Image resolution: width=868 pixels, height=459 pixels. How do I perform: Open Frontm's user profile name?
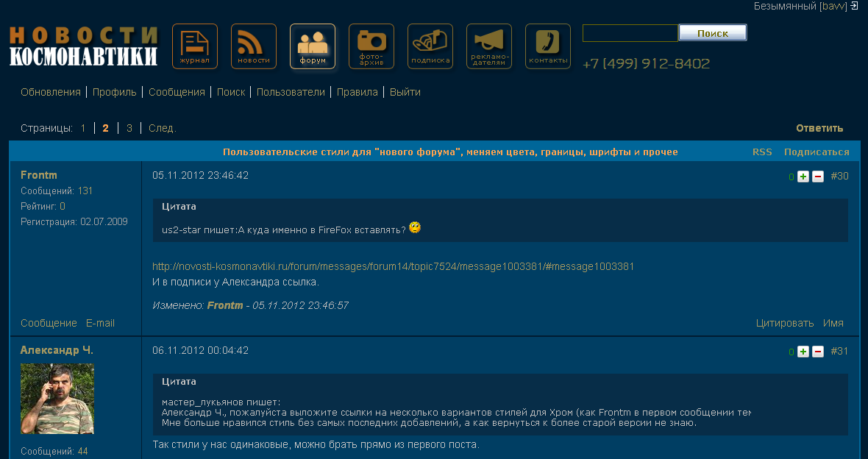(x=39, y=175)
